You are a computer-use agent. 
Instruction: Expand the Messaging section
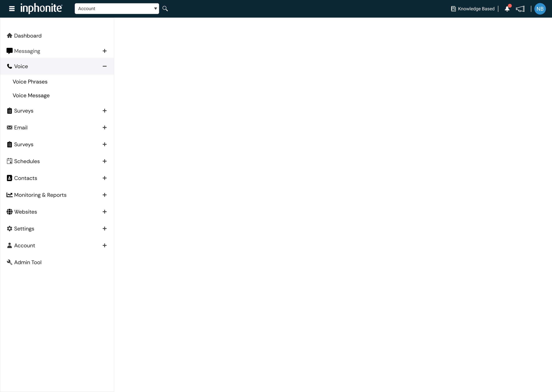[x=105, y=51]
